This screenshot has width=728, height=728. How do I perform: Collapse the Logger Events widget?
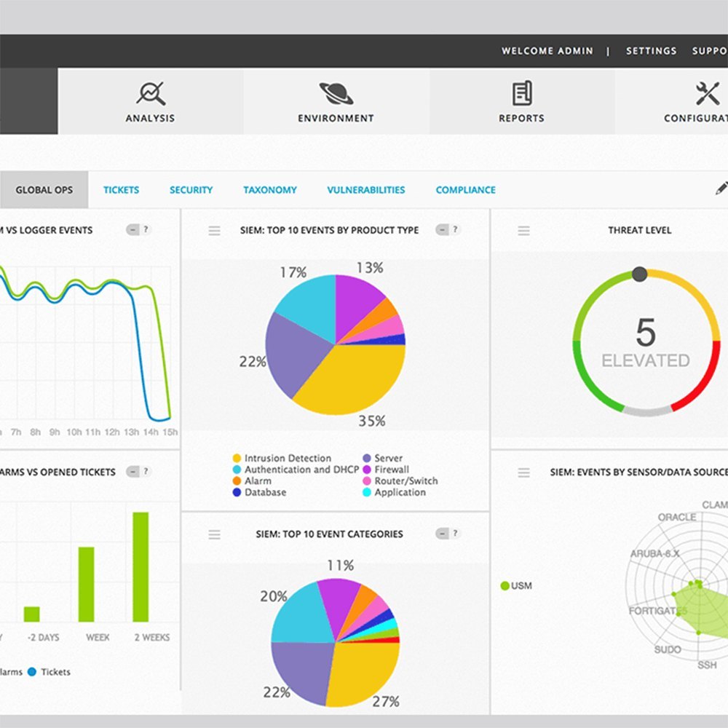tap(132, 229)
